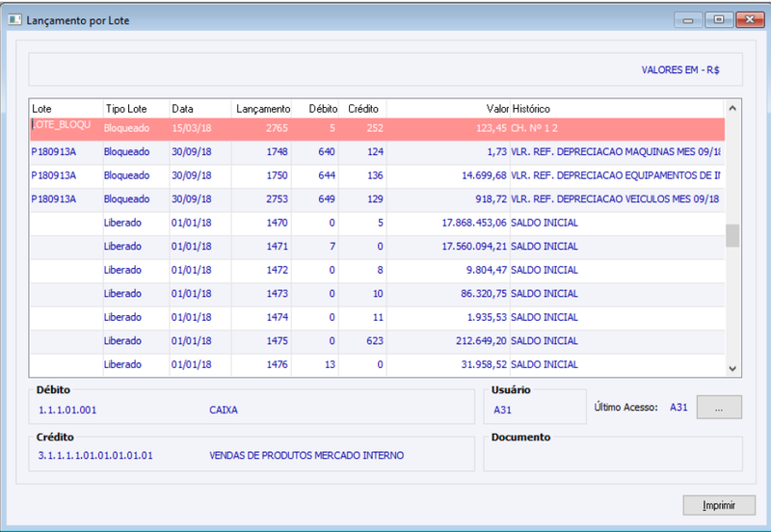Screen dimensions: 771x532
Task: Select the DEPRECIACAO VEICULOS row
Action: [x=378, y=199]
